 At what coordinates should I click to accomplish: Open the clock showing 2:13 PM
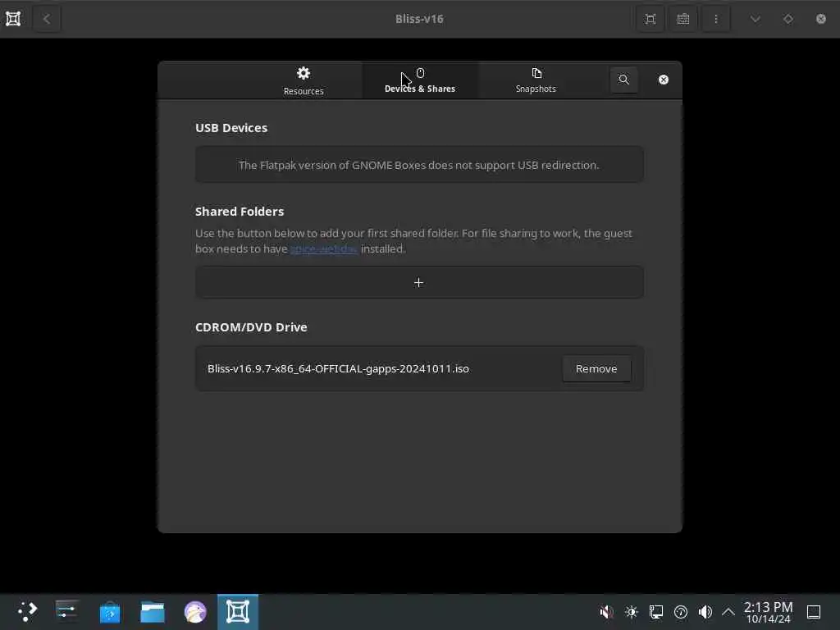768,612
